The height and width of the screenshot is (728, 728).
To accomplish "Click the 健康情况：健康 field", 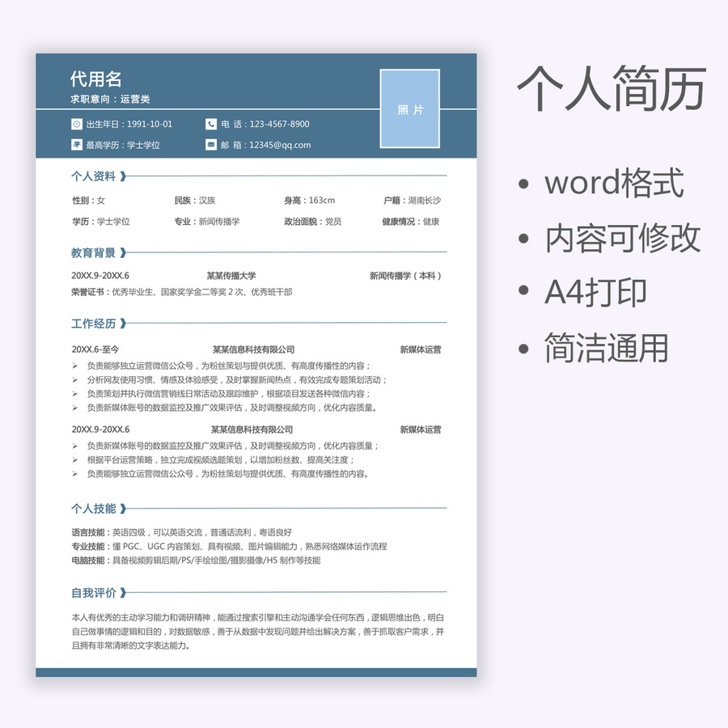I will coord(411,222).
